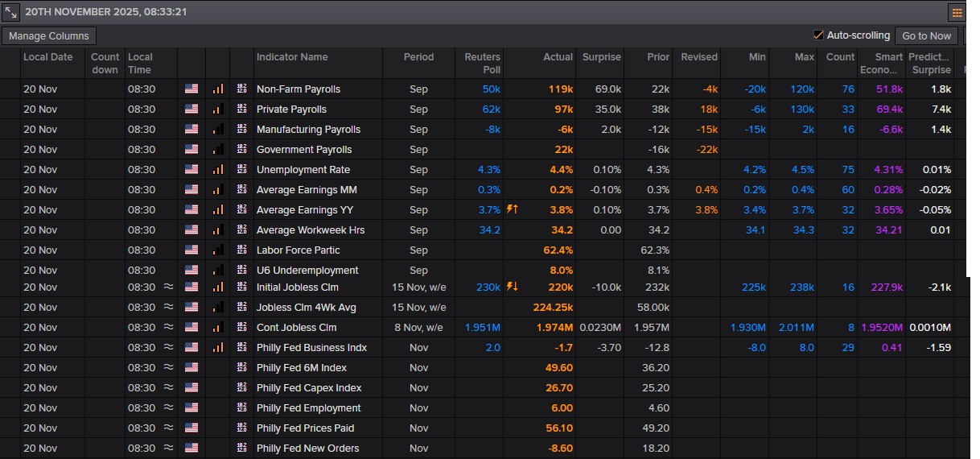Click the expand panel icon at top-left

[10, 12]
